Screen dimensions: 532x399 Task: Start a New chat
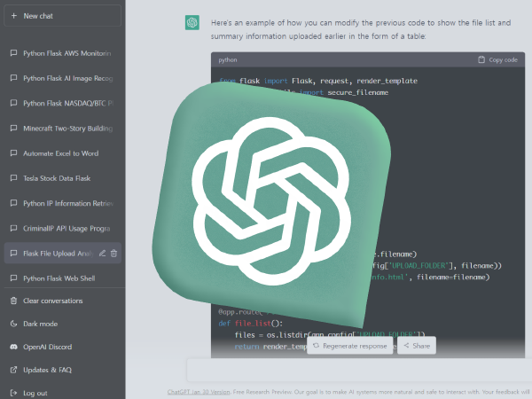(x=62, y=16)
